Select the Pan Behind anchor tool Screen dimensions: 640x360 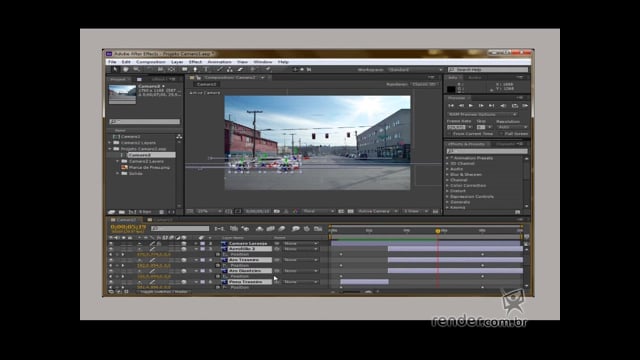[x=171, y=70]
